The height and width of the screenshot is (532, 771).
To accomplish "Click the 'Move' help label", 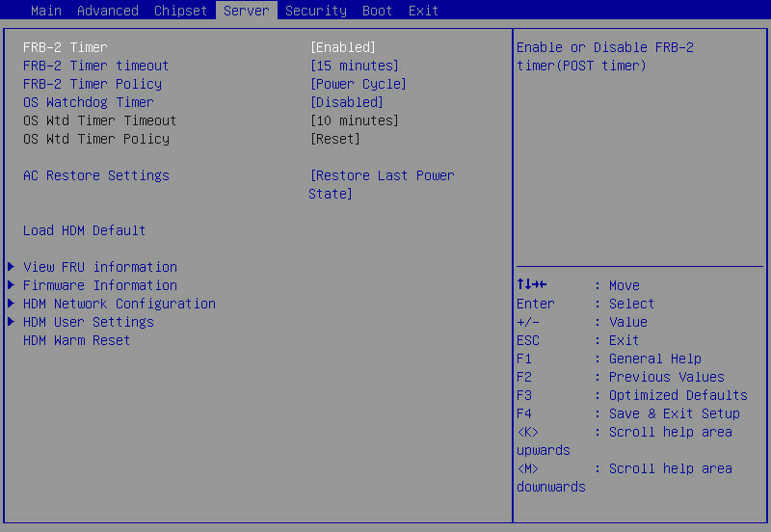I will click(x=624, y=285).
